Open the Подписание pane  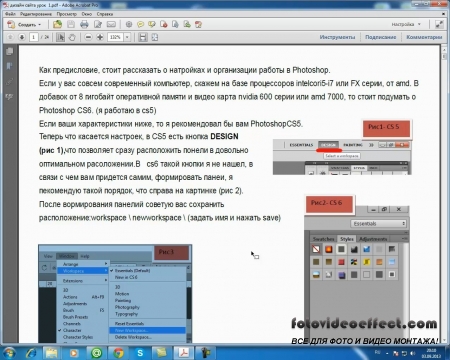tap(380, 37)
